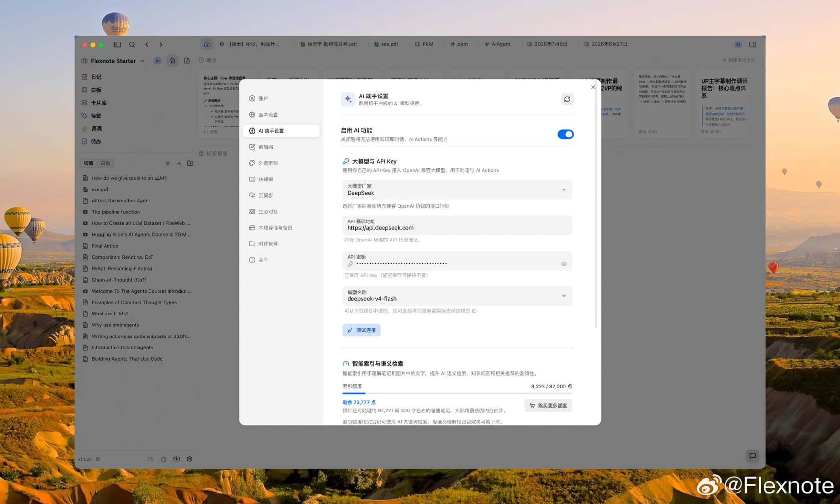Image resolution: width=840 pixels, height=504 pixels.
Task: Click the 购买更多额度 button
Action: (548, 406)
